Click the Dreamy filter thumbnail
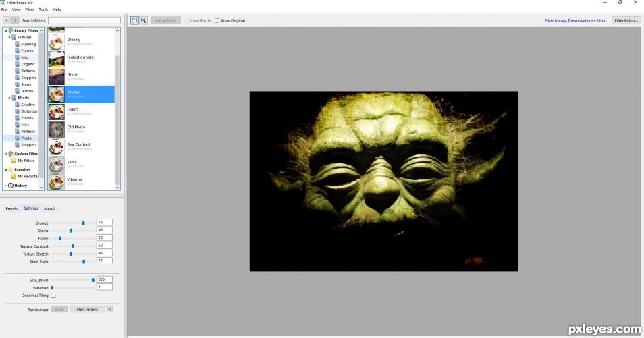Viewport: 644px width, 338px height. [x=56, y=42]
